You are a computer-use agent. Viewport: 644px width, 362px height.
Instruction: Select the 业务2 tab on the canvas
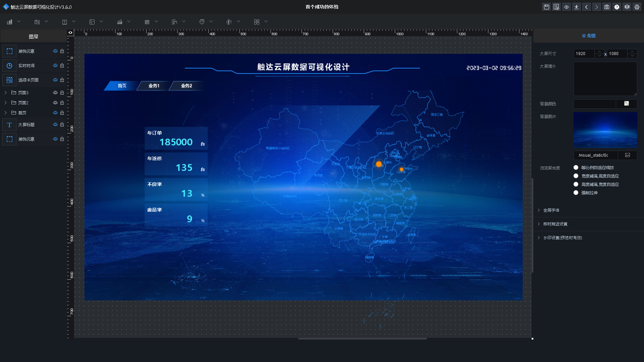coord(186,86)
